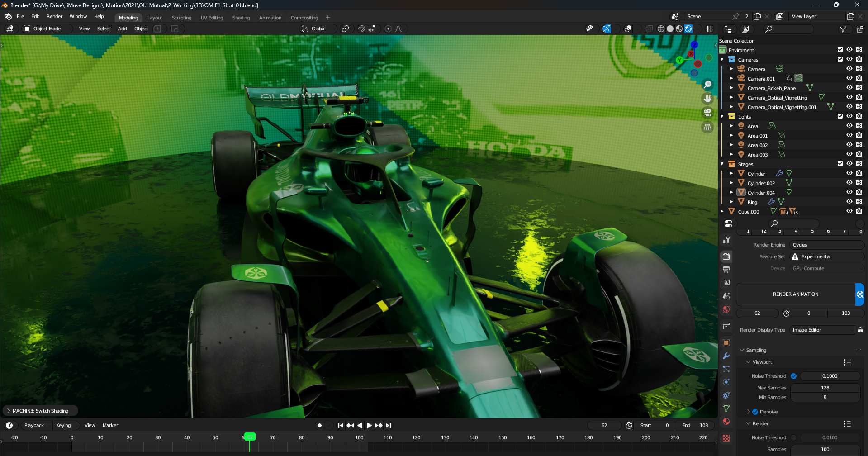Open the File menu
The height and width of the screenshot is (456, 868).
[x=20, y=16]
